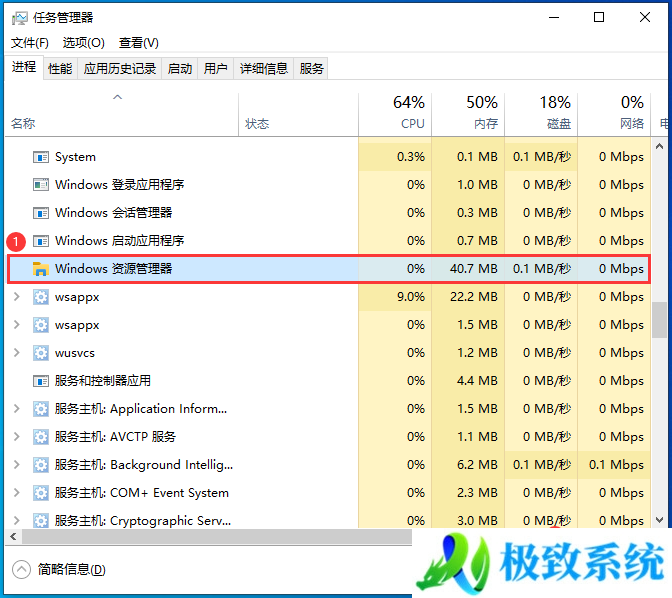Viewport: 672px width, 598px height.
Task: Sort processes by 64% CPU column
Action: [395, 114]
